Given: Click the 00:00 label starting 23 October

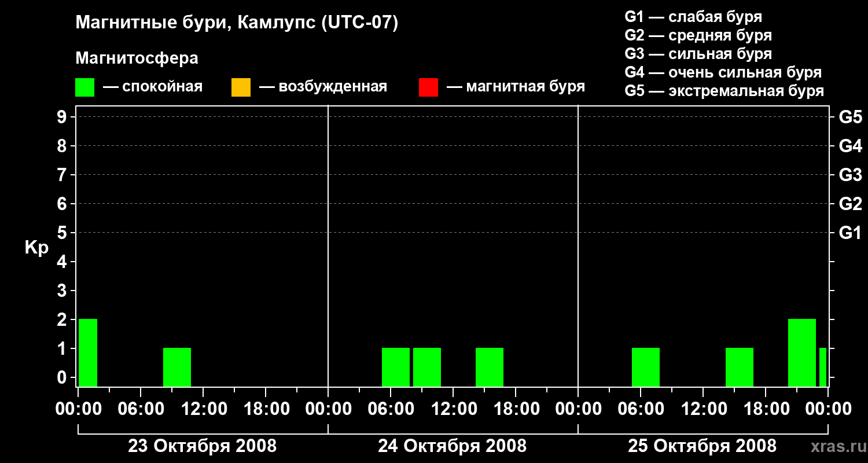Looking at the screenshot, I should (78, 409).
